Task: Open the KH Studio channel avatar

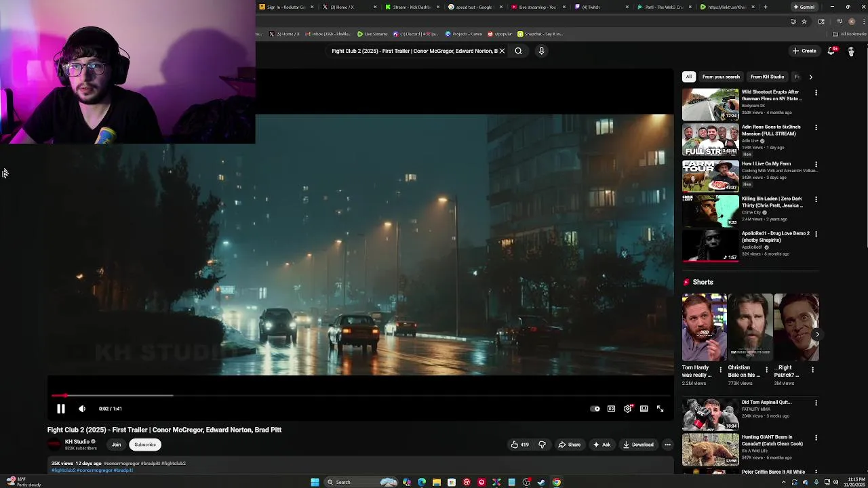Action: pos(54,445)
